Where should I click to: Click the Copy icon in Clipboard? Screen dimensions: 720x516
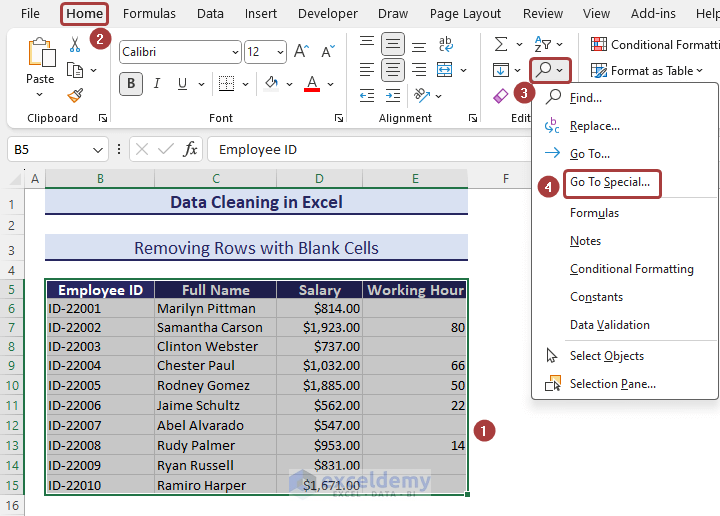(x=75, y=70)
